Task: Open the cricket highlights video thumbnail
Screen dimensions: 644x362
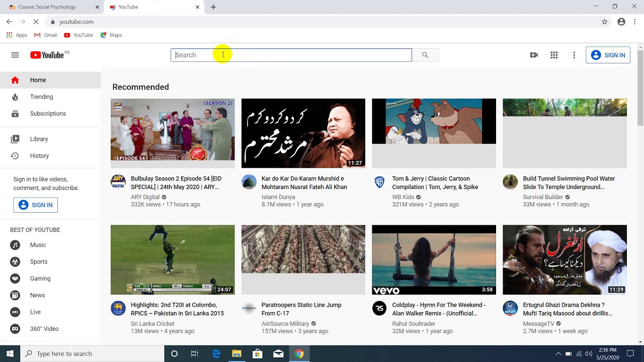Action: tap(173, 259)
